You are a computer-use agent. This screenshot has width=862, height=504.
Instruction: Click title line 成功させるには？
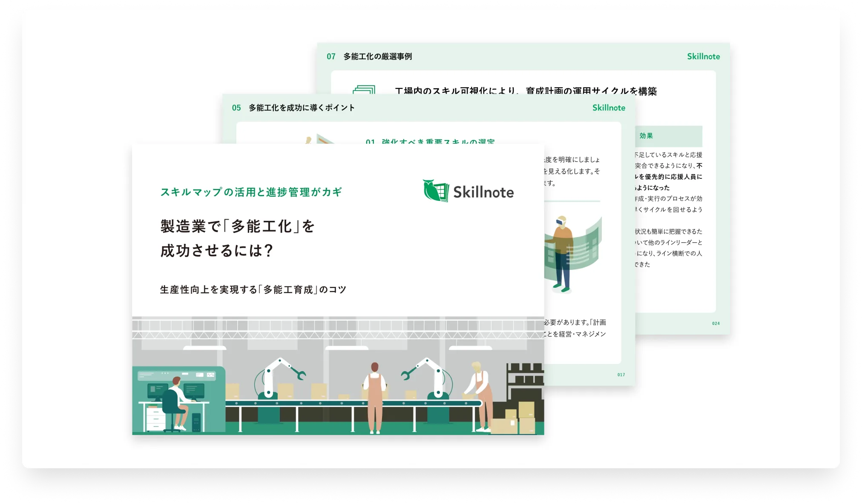(216, 250)
